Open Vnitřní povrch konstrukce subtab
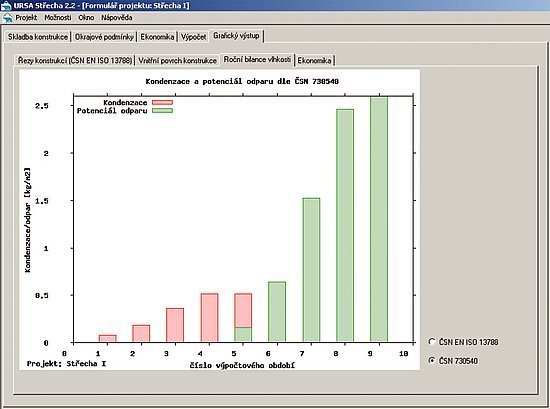This screenshot has width=550, height=409. click(x=177, y=60)
